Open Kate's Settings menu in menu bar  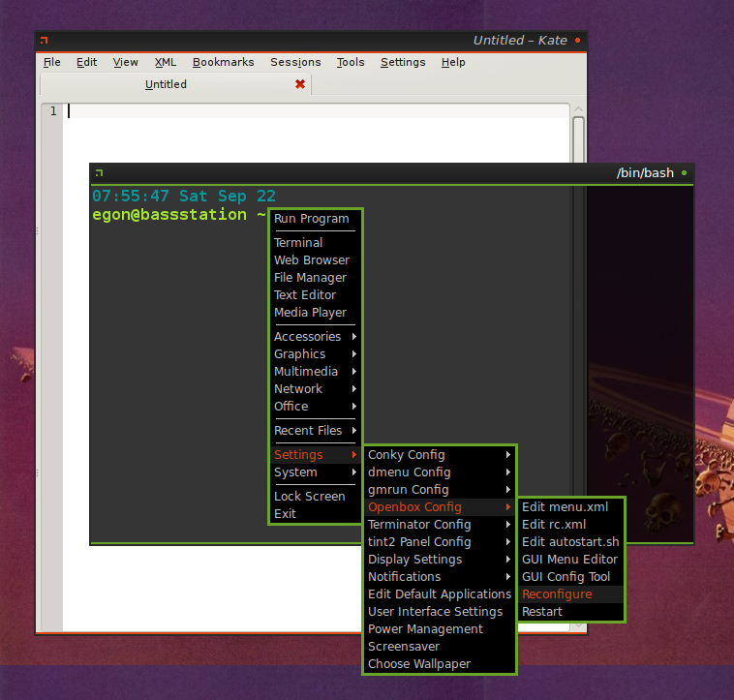[x=403, y=62]
